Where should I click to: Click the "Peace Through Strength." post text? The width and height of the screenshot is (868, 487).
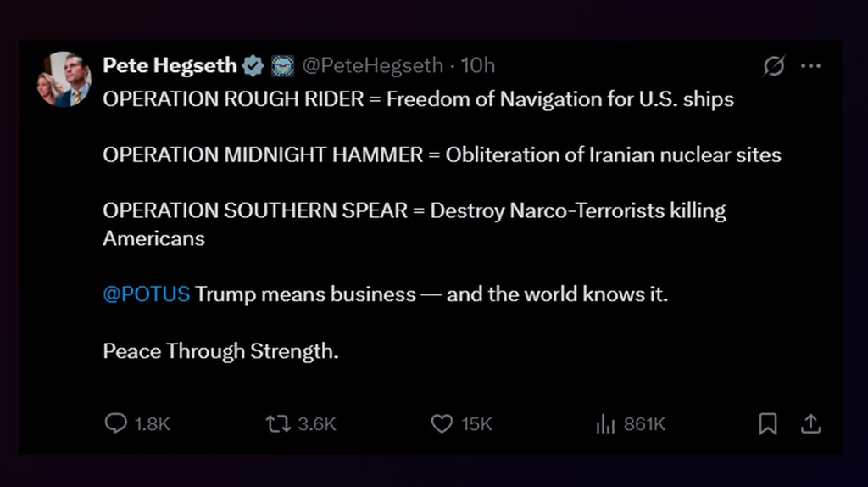[220, 351]
